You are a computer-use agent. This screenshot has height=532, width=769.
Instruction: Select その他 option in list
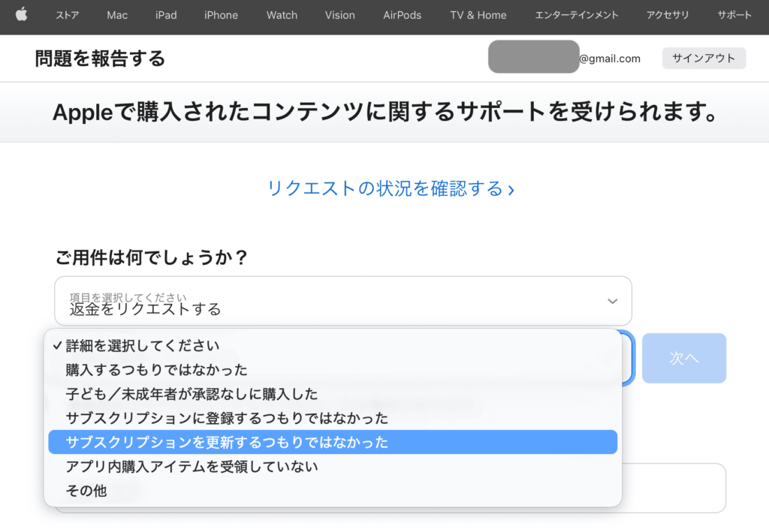point(333,491)
